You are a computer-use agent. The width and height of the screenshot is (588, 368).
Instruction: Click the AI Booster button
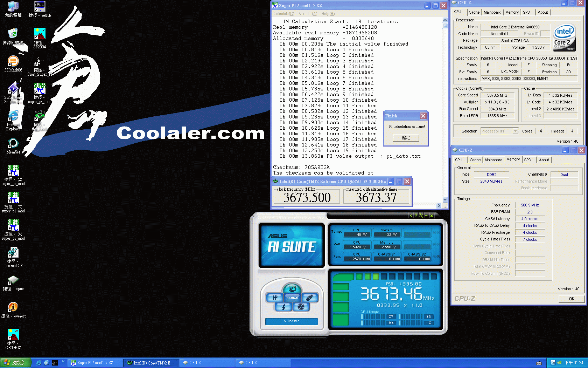pyautogui.click(x=291, y=321)
